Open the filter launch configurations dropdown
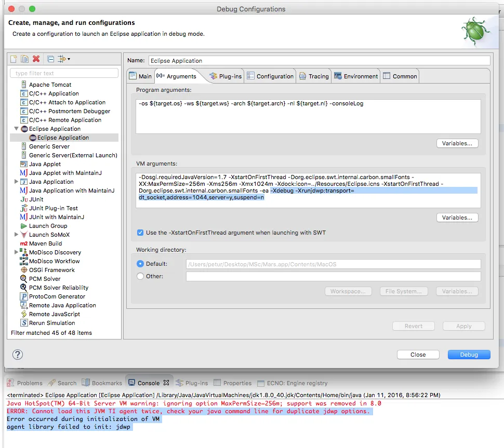Screen dimensions: 504x448 point(63,59)
